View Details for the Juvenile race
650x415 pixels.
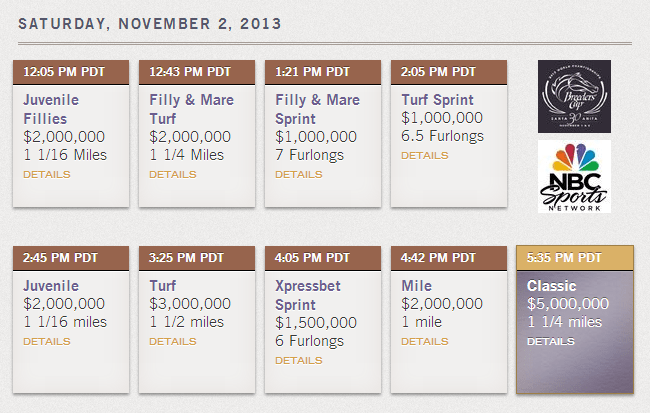47,341
